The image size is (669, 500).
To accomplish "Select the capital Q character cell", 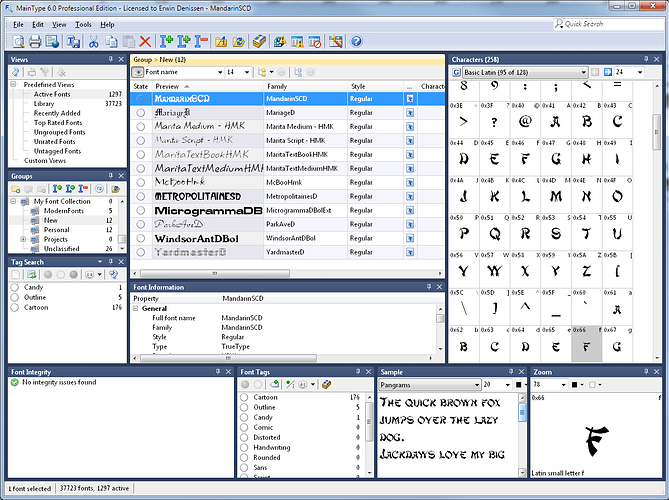I will [494, 233].
